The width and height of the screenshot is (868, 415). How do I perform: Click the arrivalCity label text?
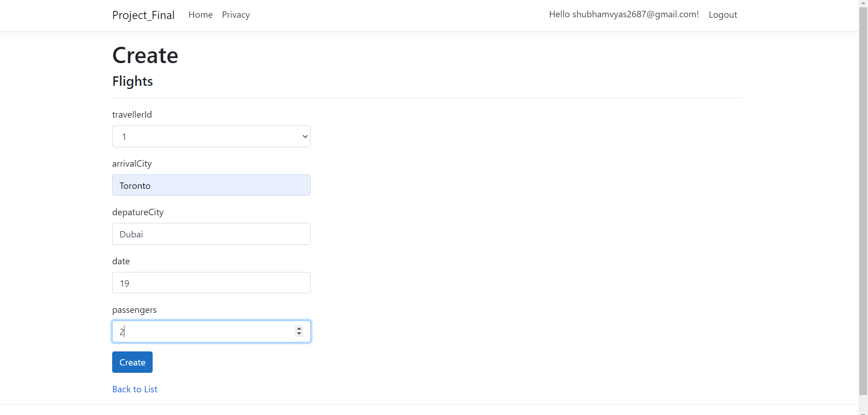pyautogui.click(x=132, y=163)
